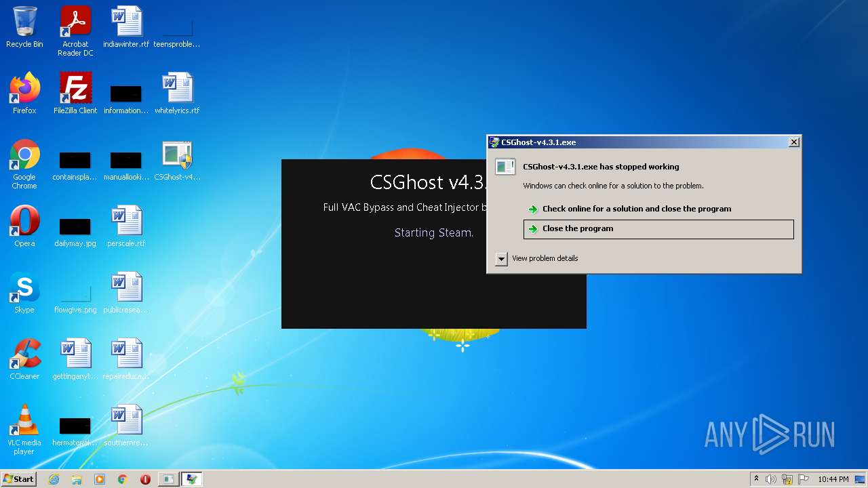Close the CSGhost-v4.3.1.exe error dialog
Screen dimensions: 868x488
pos(793,142)
